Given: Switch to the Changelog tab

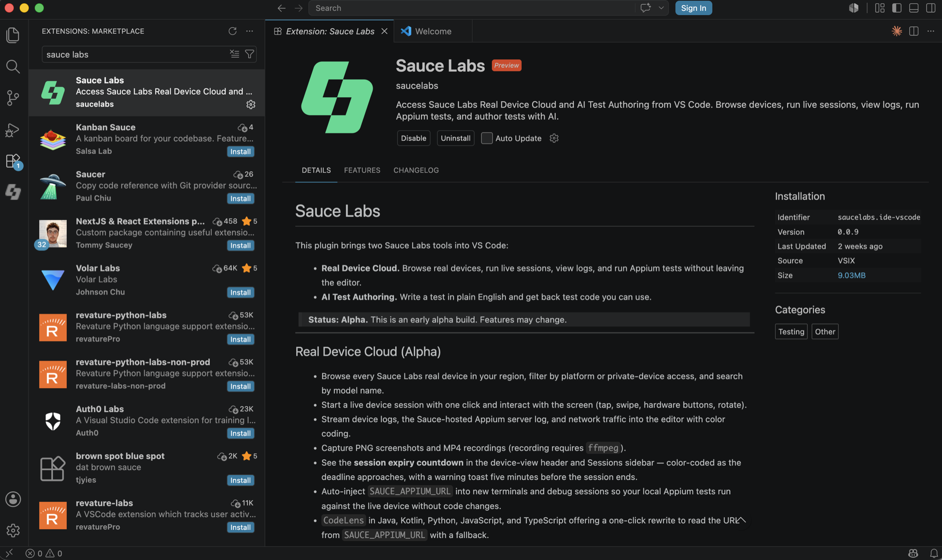Looking at the screenshot, I should (416, 170).
